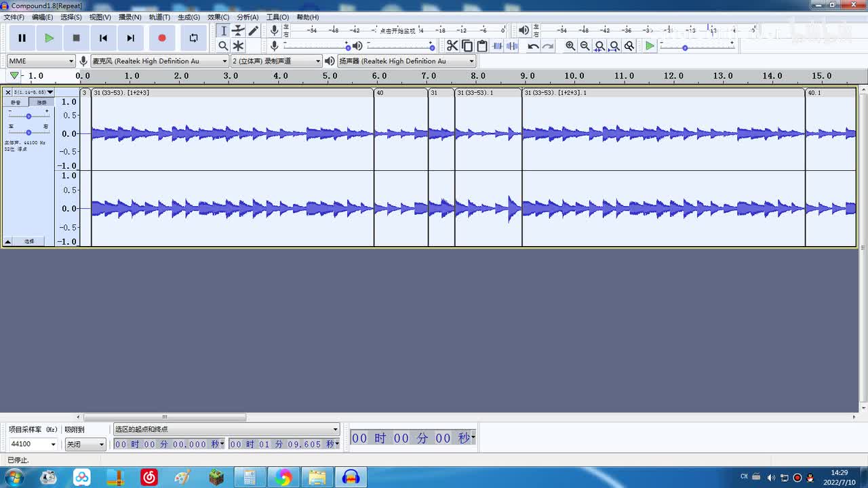Cut the selection with scissors icon
The width and height of the screenshot is (868, 488).
(x=452, y=45)
